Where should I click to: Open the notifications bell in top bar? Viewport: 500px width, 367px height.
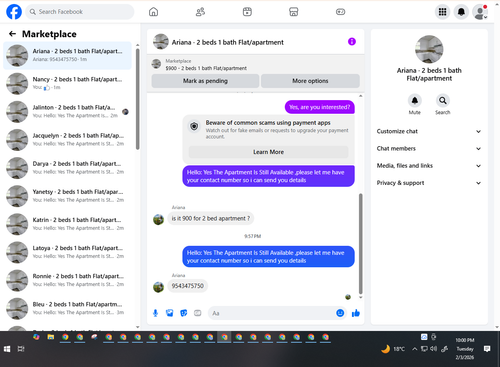[461, 12]
